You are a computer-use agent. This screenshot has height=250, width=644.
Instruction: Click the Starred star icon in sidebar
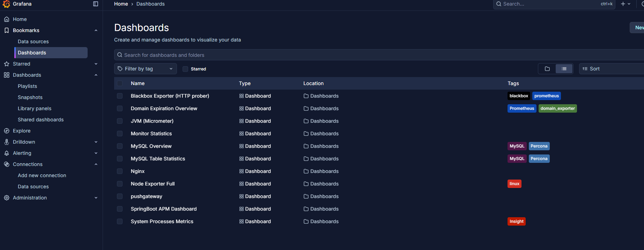pyautogui.click(x=7, y=64)
